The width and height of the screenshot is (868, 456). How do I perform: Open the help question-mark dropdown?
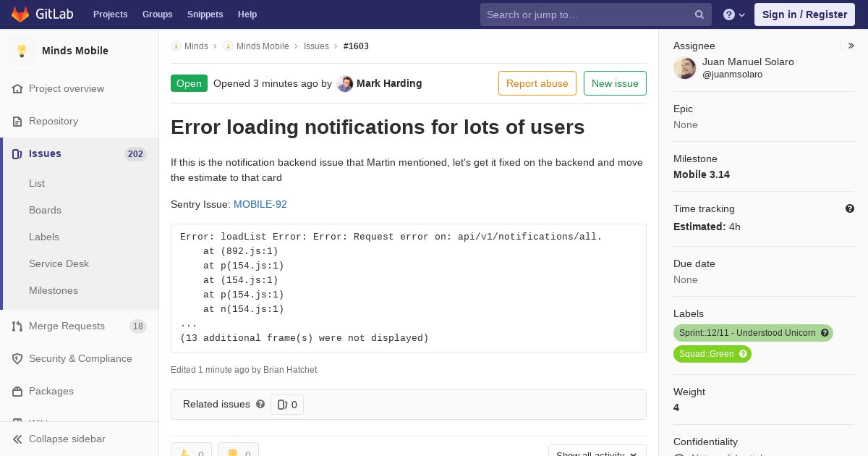point(734,14)
